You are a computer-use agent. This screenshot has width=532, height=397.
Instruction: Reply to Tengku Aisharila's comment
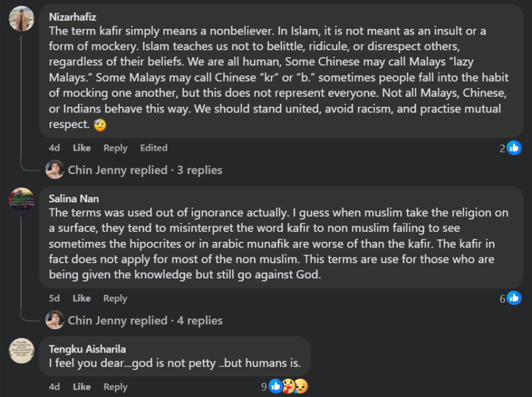tap(115, 387)
